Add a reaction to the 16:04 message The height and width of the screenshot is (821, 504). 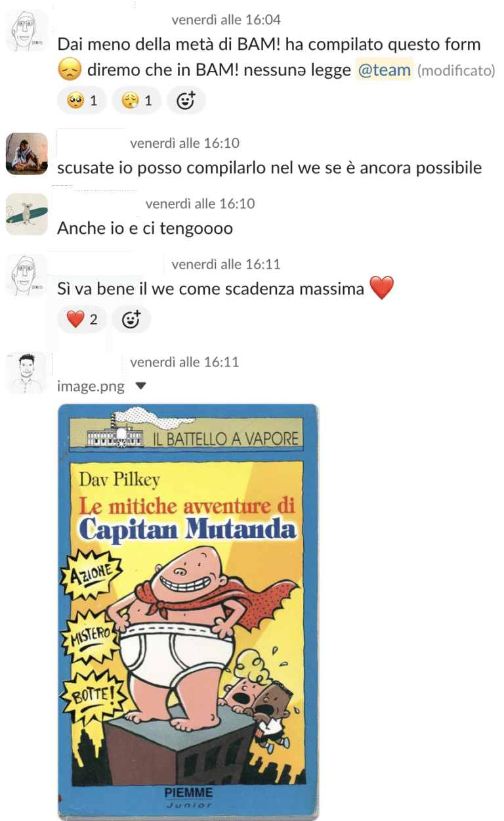click(186, 100)
